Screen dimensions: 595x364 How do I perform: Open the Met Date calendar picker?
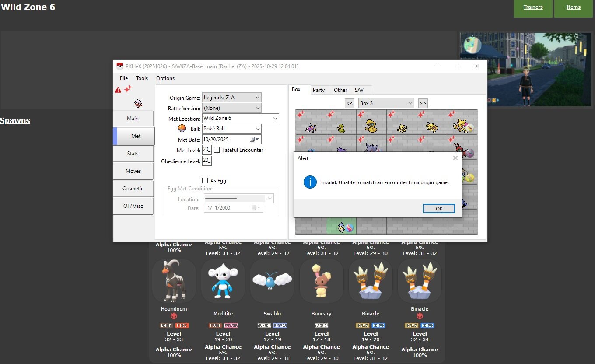(255, 140)
